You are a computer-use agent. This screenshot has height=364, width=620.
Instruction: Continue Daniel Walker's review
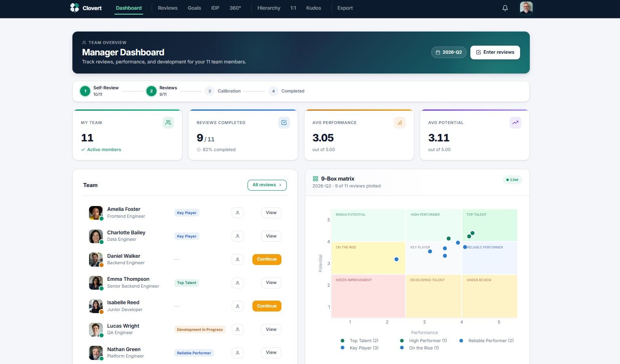(x=267, y=259)
